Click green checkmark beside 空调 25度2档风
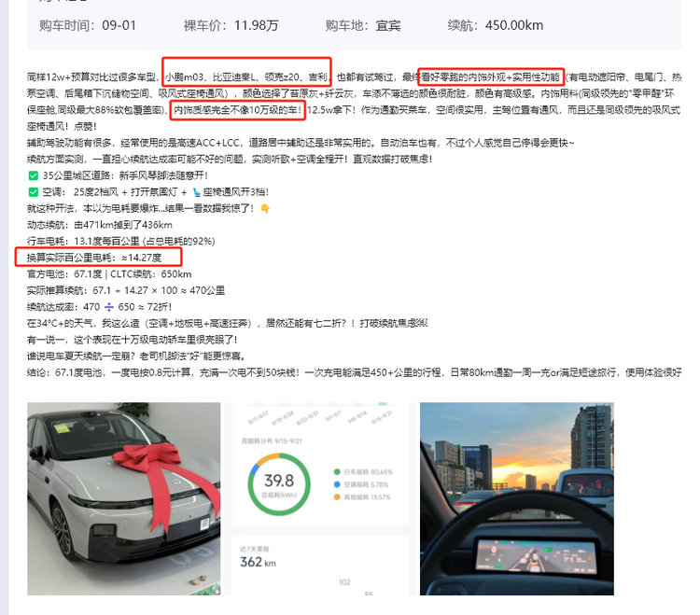The image size is (700, 615). point(33,192)
